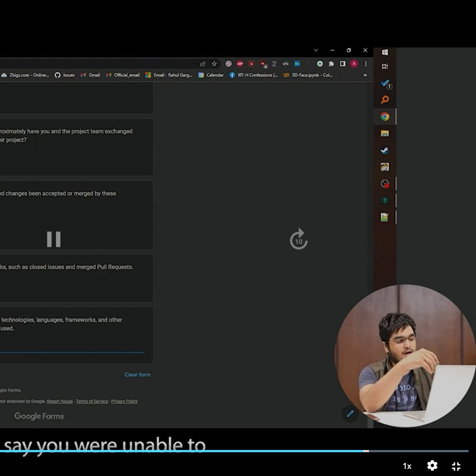The width and height of the screenshot is (476, 476).
Task: Launch Steam from the taskbar
Action: (x=385, y=150)
